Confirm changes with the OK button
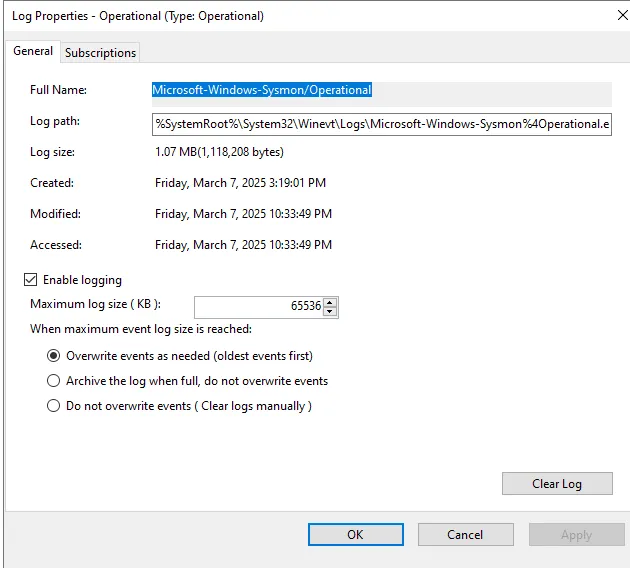The height and width of the screenshot is (568, 630). [355, 535]
